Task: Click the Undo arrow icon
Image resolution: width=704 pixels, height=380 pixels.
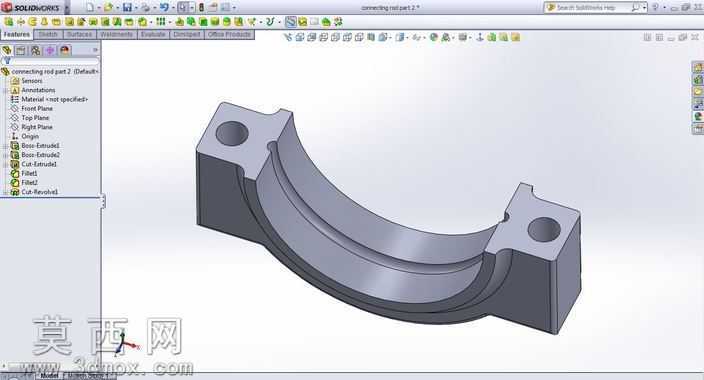Action: pos(164,7)
